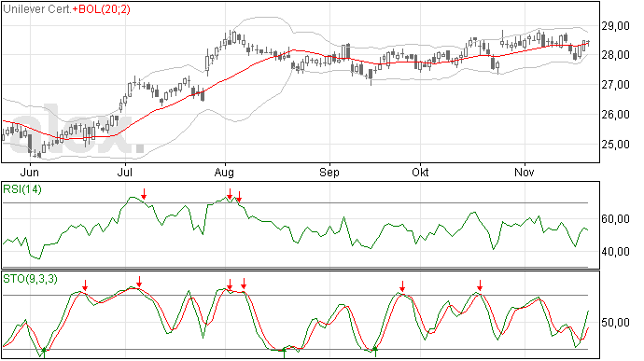Click the 27,00 price axis label
The height and width of the screenshot is (361, 644).
pyautogui.click(x=616, y=85)
